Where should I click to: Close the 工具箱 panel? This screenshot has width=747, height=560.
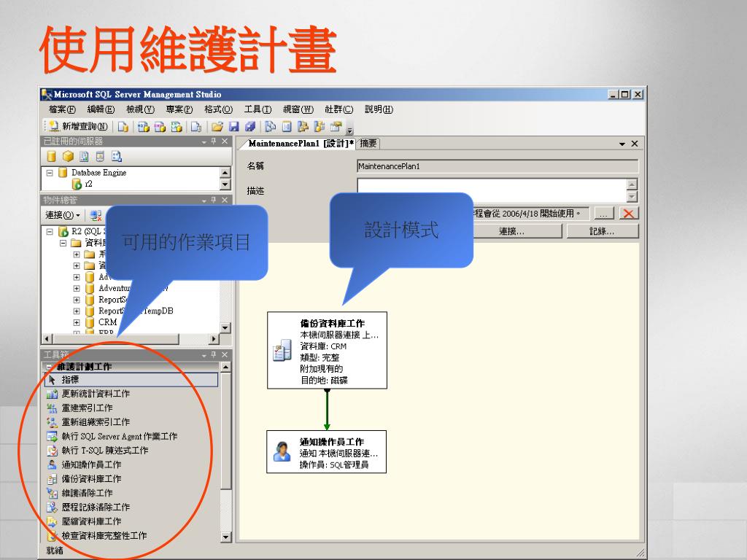point(225,355)
